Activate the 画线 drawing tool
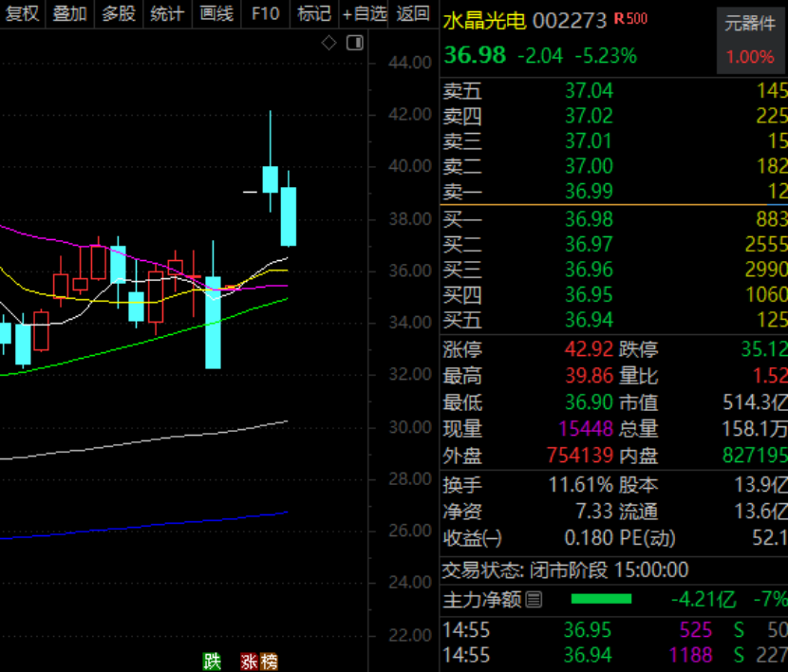The image size is (788, 672). (216, 13)
